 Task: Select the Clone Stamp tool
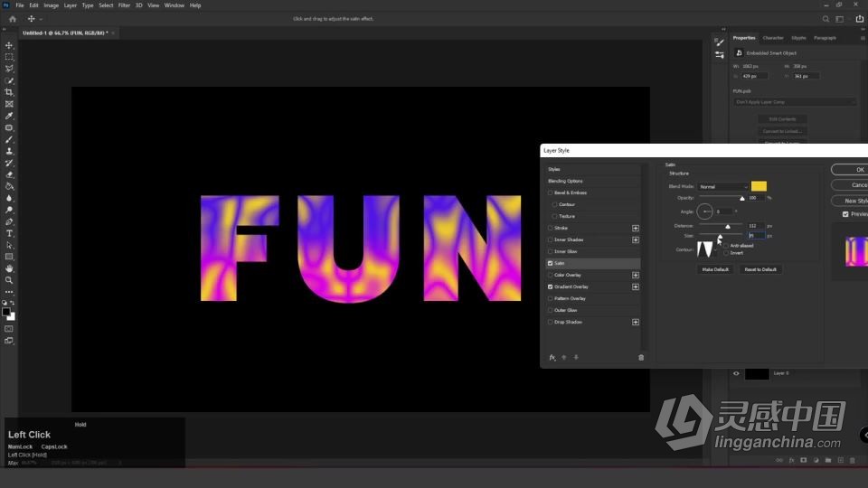pyautogui.click(x=9, y=151)
